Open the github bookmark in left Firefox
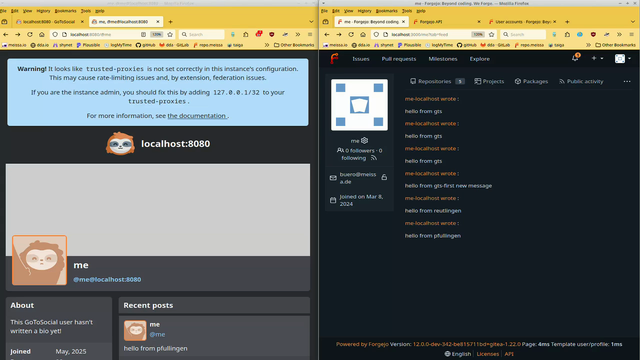 coord(145,45)
